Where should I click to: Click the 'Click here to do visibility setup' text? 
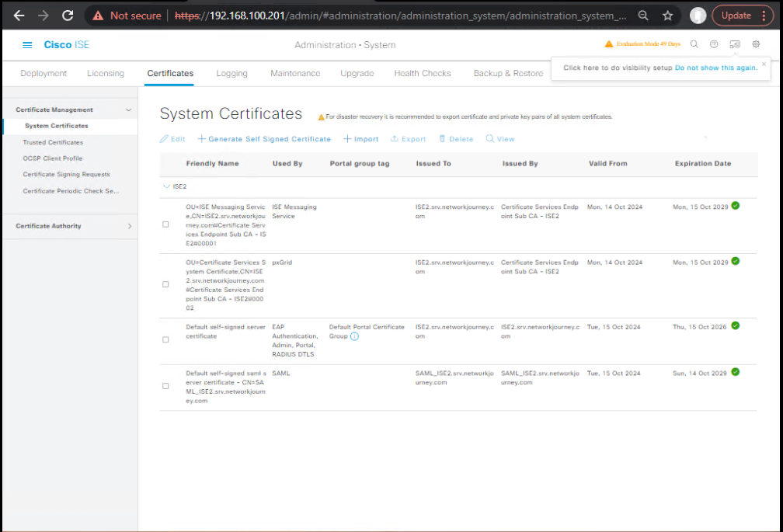tap(618, 68)
